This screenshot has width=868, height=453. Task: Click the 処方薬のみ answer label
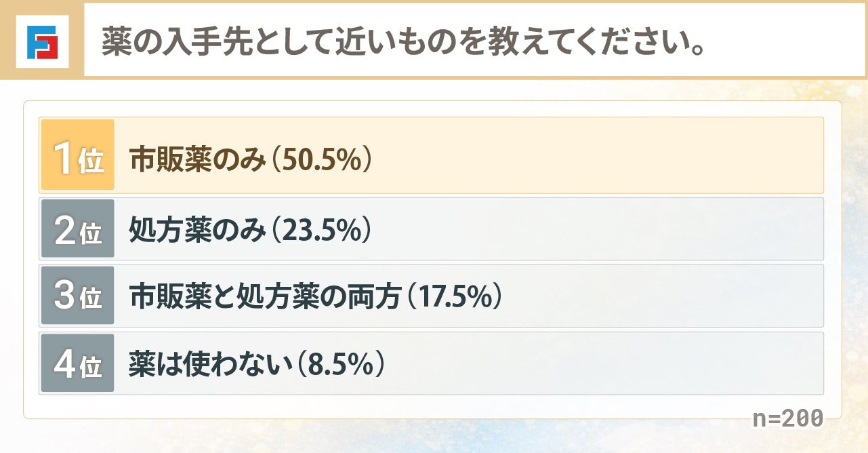[197, 230]
